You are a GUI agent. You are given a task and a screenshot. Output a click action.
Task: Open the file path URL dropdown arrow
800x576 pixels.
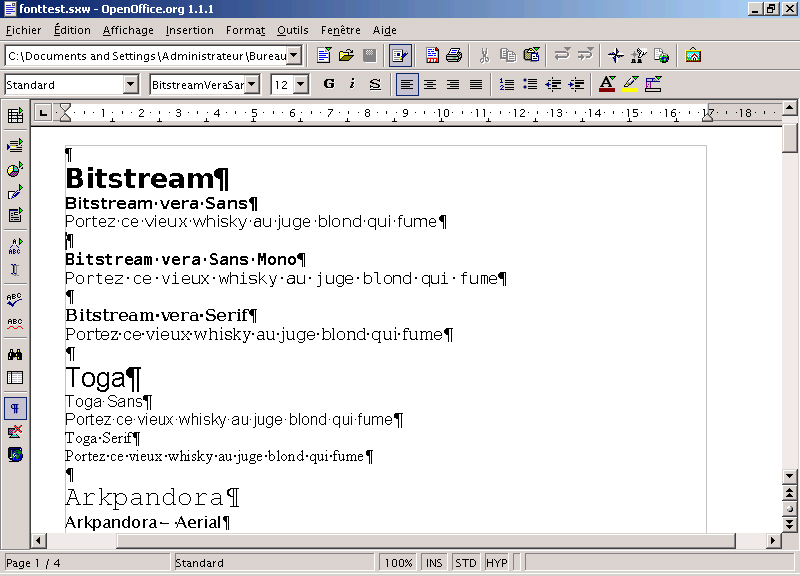tap(294, 55)
